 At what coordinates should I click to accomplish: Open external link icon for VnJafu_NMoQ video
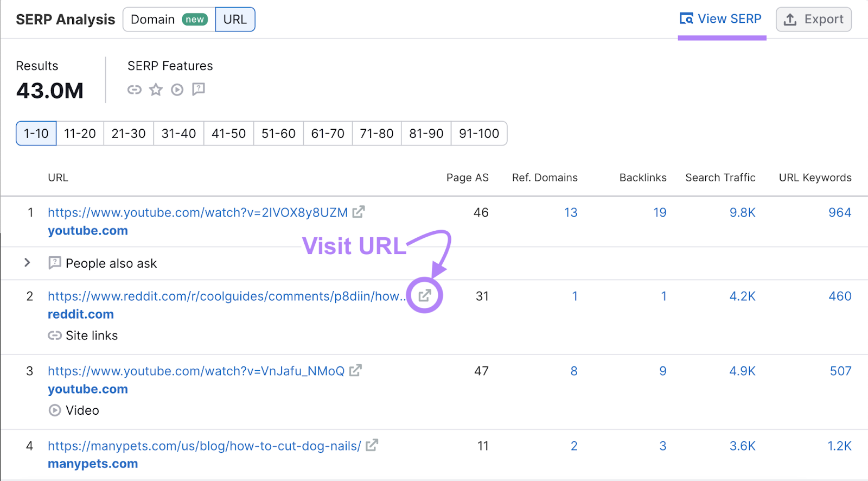355,370
